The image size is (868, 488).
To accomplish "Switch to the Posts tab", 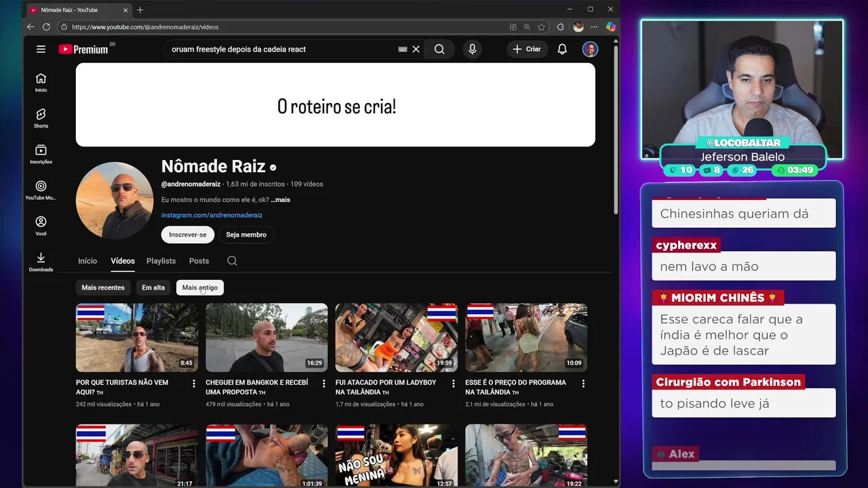I will [199, 261].
